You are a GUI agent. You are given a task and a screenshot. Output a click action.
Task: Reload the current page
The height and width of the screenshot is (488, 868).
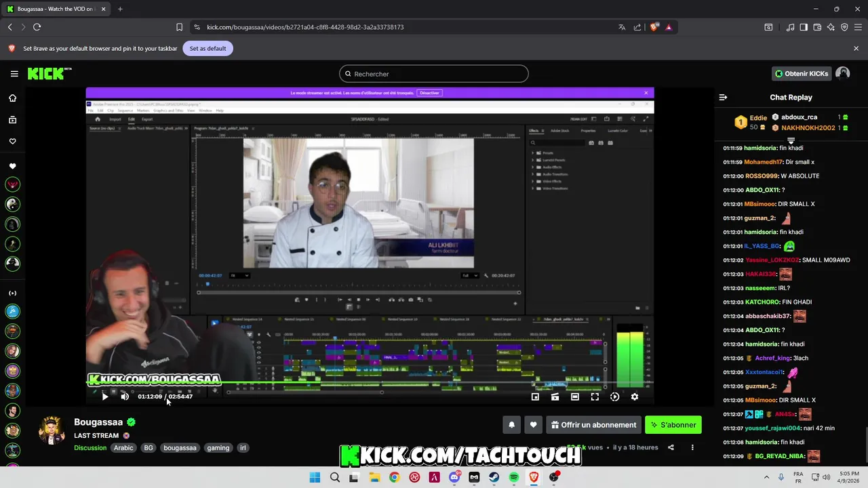(x=37, y=27)
